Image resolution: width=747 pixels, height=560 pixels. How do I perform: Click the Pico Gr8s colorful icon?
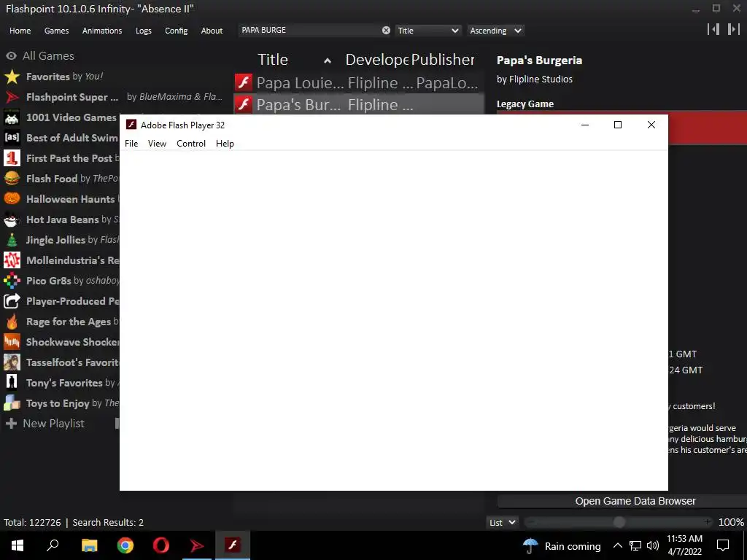coord(12,281)
